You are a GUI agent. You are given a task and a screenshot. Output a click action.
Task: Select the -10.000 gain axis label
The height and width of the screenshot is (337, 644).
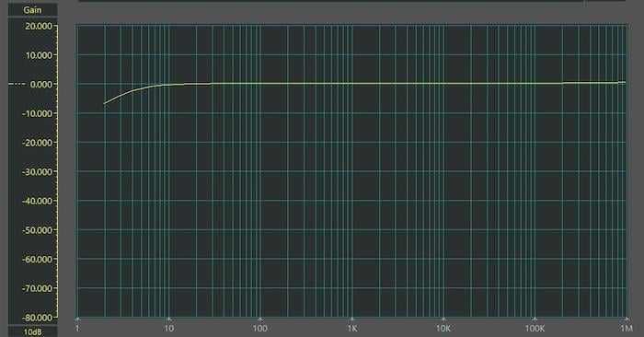coord(38,113)
